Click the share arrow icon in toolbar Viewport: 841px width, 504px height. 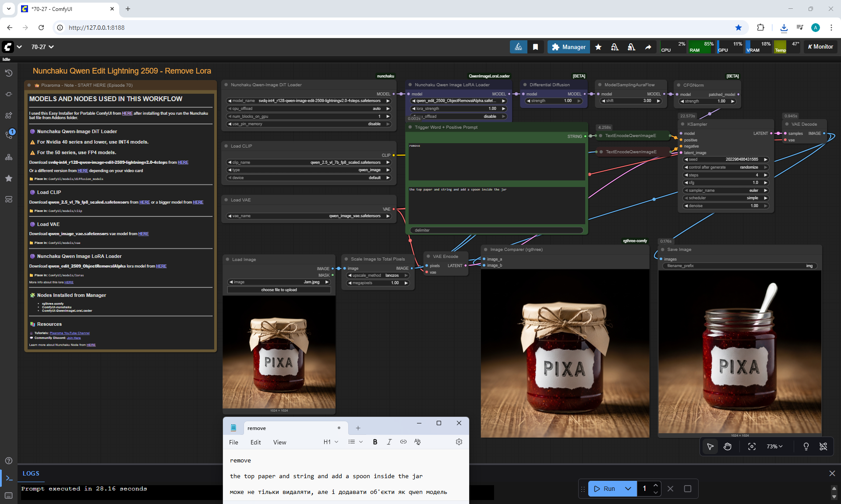(648, 47)
